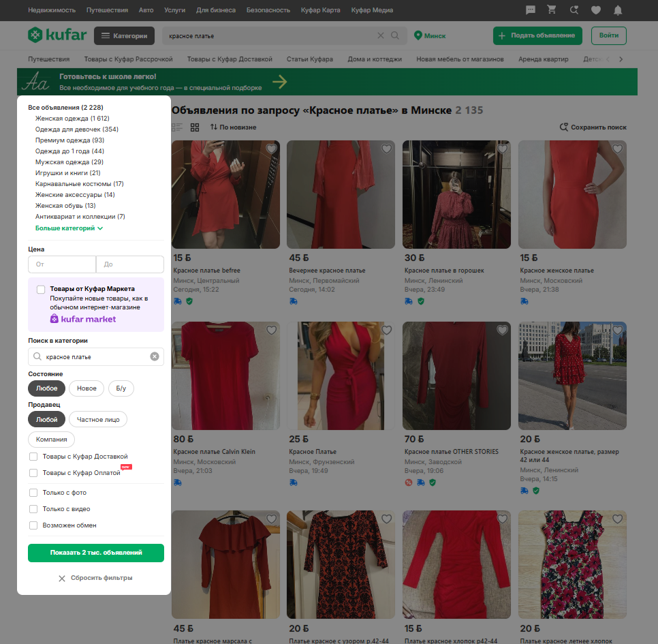This screenshot has width=658, height=644.
Task: Favorite the OTHER STORIES dress listing
Action: click(x=502, y=330)
